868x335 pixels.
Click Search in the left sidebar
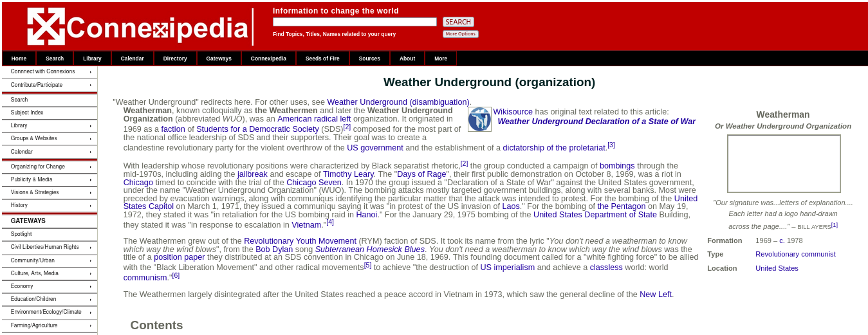(x=50, y=100)
